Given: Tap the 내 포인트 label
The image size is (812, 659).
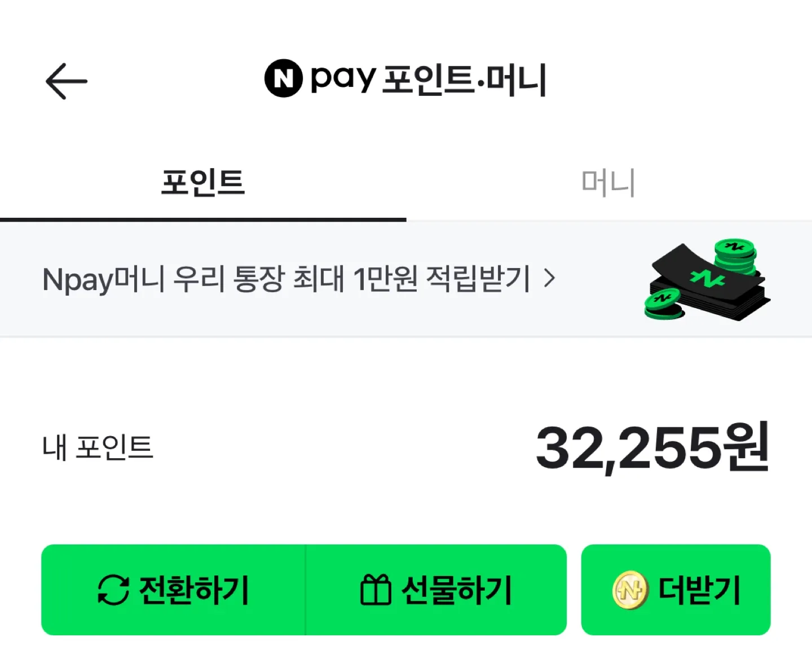Looking at the screenshot, I should [98, 447].
